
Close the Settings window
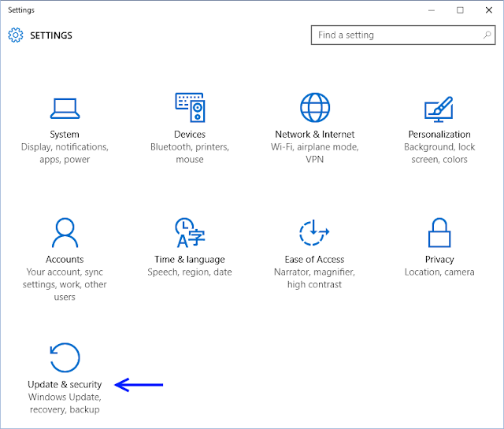(x=488, y=10)
